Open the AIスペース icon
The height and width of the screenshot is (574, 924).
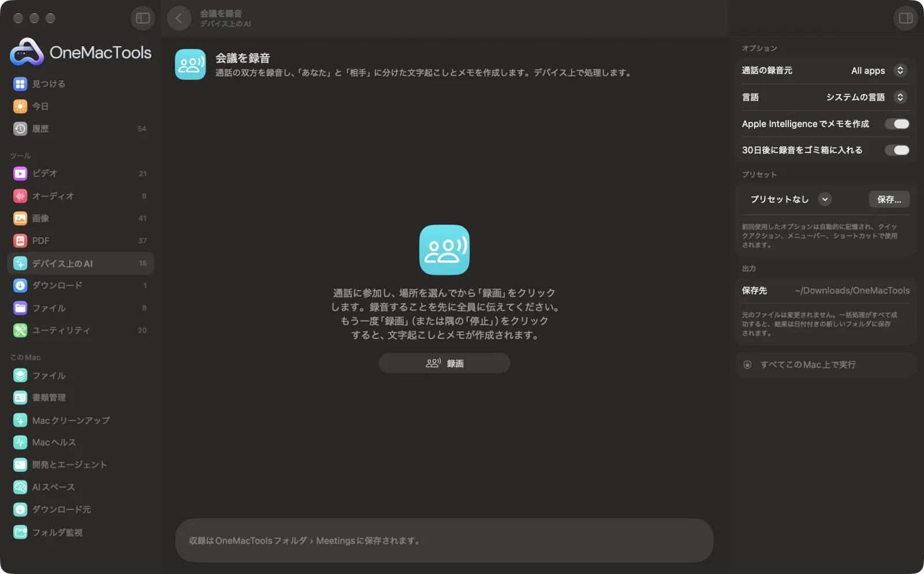pos(20,487)
